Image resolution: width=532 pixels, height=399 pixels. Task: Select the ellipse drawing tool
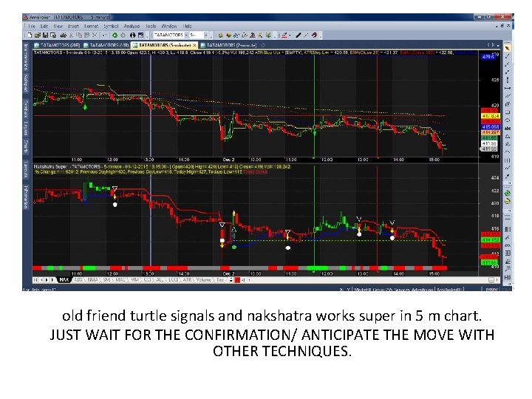[508, 120]
